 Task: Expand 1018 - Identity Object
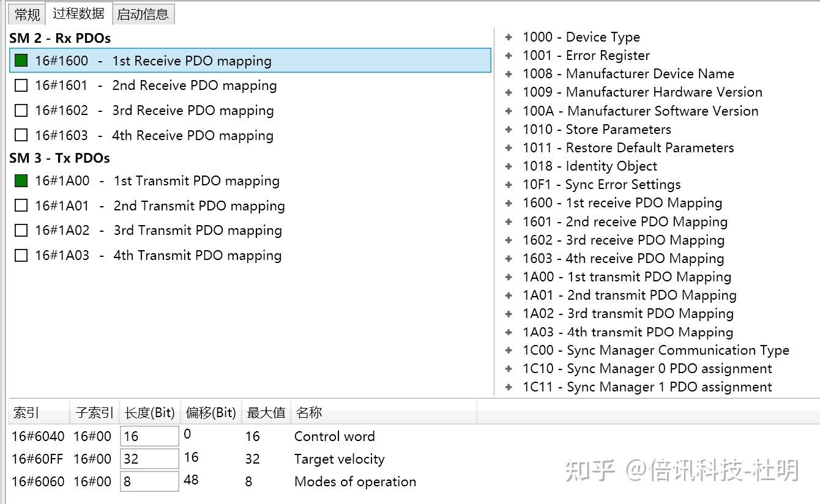509,166
